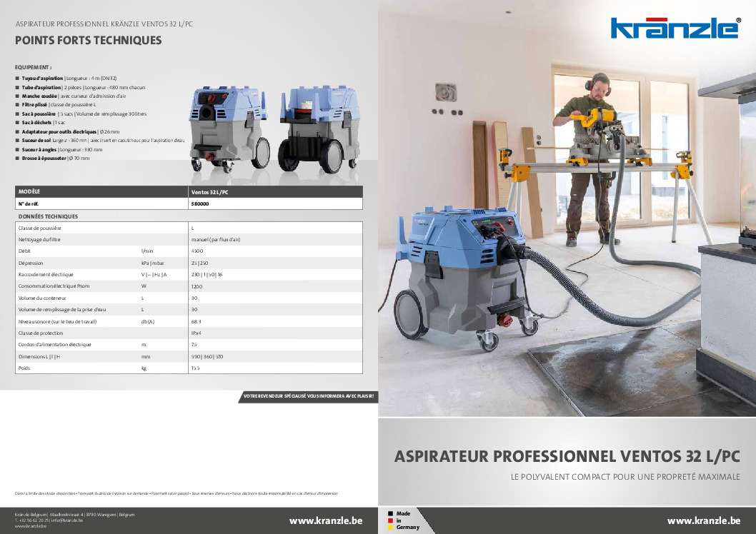Click the 'manuel (par flux d'air)' value
This screenshot has width=756, height=534.
[x=216, y=240]
